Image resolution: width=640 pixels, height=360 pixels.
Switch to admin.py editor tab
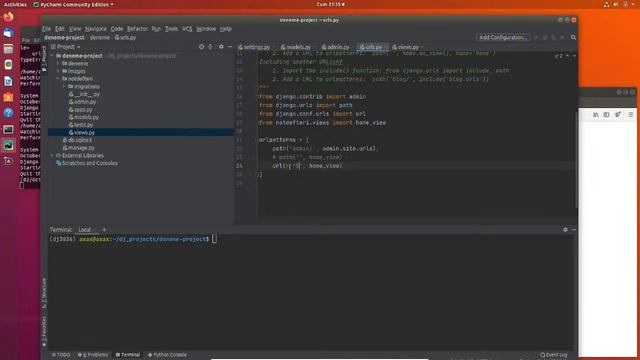point(336,47)
